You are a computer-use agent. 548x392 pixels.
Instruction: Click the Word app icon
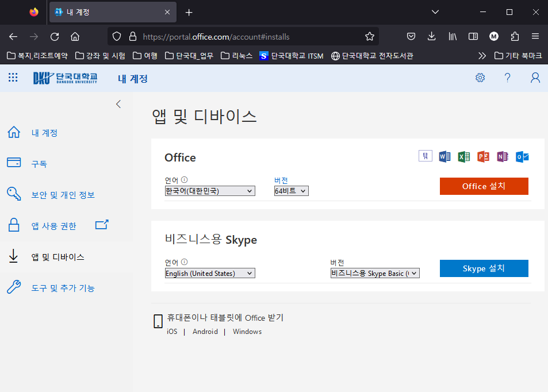coord(444,156)
